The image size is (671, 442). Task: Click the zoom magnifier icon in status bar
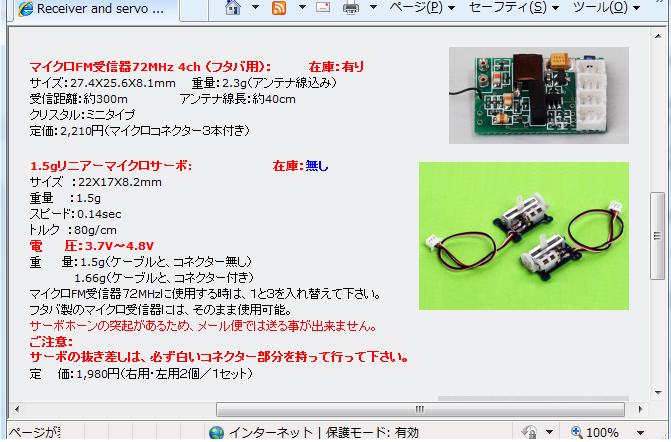pos(576,432)
